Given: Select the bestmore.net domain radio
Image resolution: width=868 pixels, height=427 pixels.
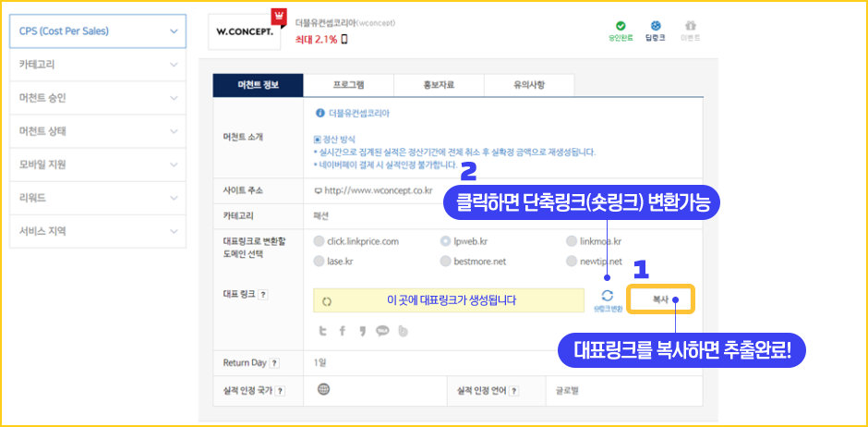Looking at the screenshot, I should [446, 261].
